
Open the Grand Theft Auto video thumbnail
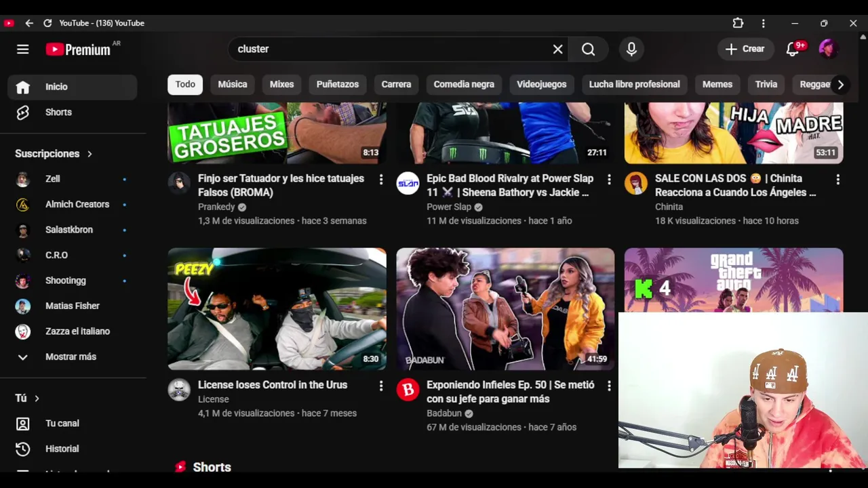click(x=734, y=279)
